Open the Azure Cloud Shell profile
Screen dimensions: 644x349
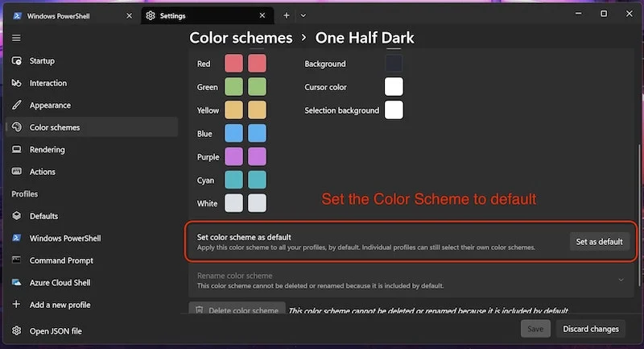pos(92,282)
